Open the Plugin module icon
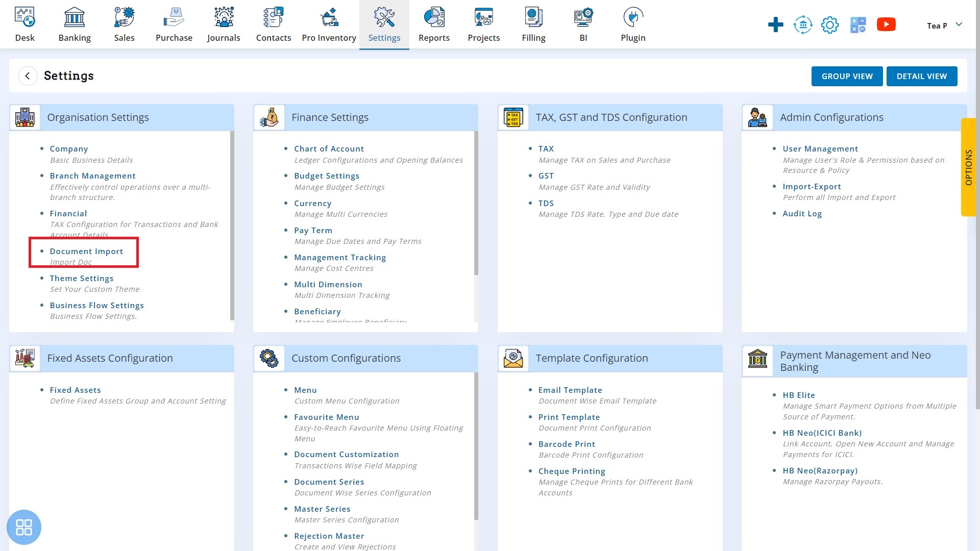980x551 pixels. click(633, 17)
